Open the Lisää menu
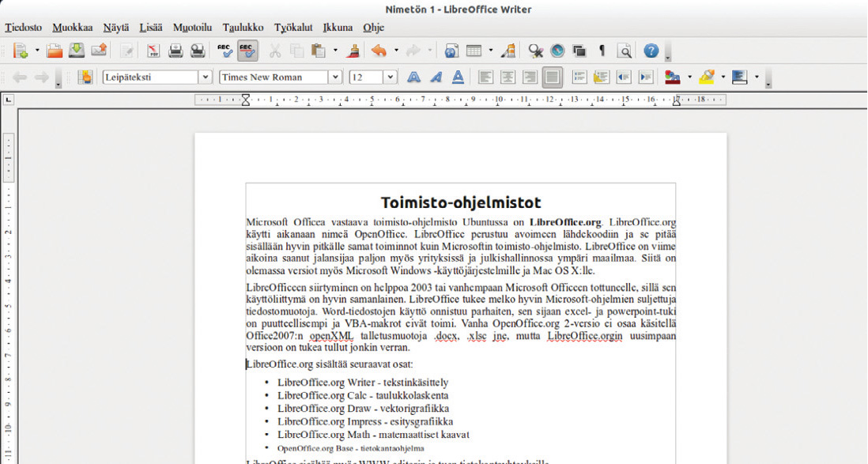The image size is (868, 464). point(150,27)
